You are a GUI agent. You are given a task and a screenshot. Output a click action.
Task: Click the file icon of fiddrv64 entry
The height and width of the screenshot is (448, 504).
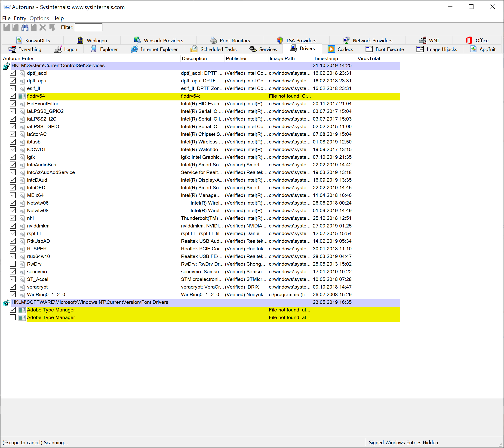coord(22,96)
